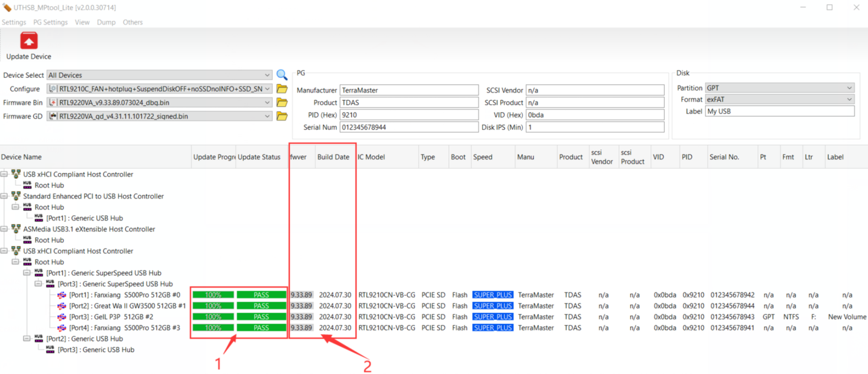The height and width of the screenshot is (374, 868).
Task: Open the Device Select dropdown
Action: (x=267, y=75)
